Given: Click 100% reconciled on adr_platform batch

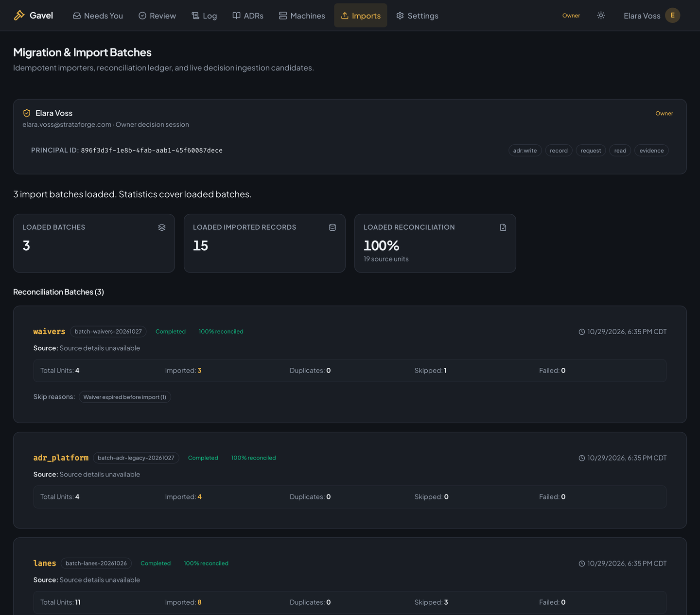Looking at the screenshot, I should tap(253, 458).
